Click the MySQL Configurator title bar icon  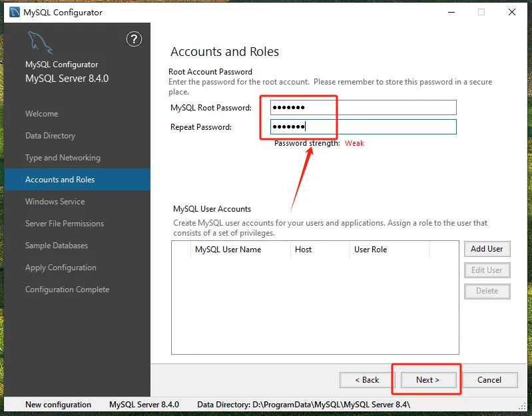(15, 12)
